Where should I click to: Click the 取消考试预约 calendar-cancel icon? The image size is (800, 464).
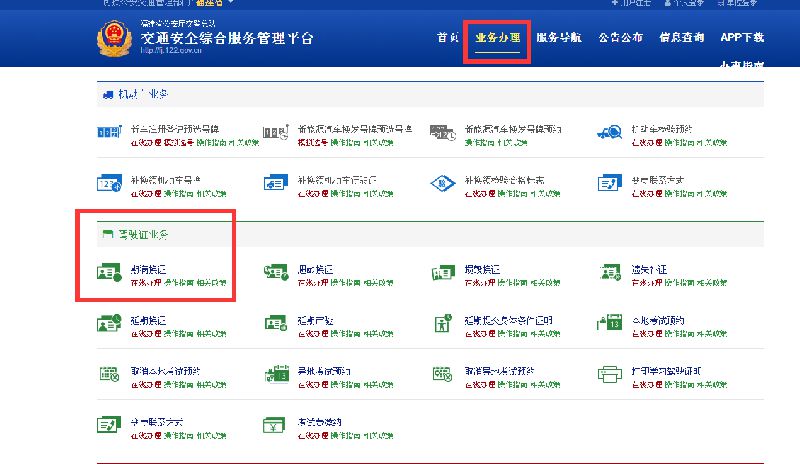109,374
